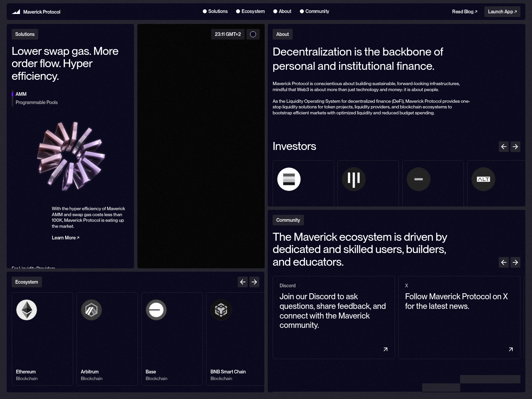The image size is (532, 399).
Task: Open the About nav item
Action: 282,11
